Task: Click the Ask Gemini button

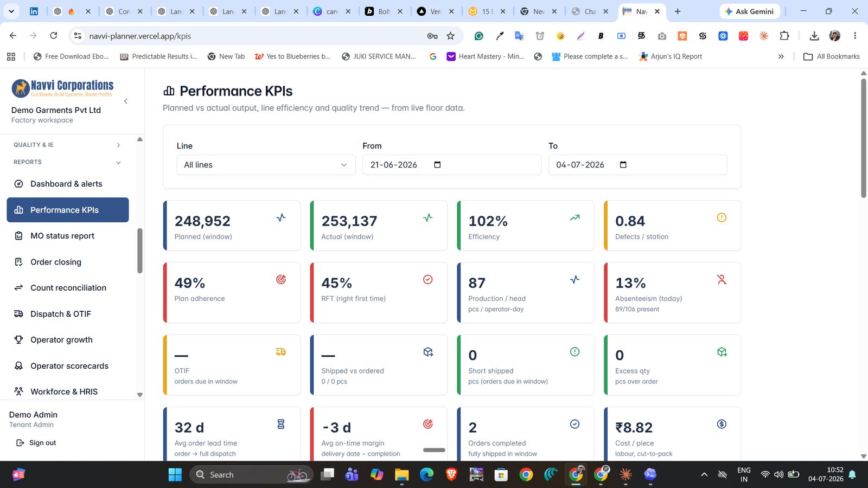Action: (750, 11)
